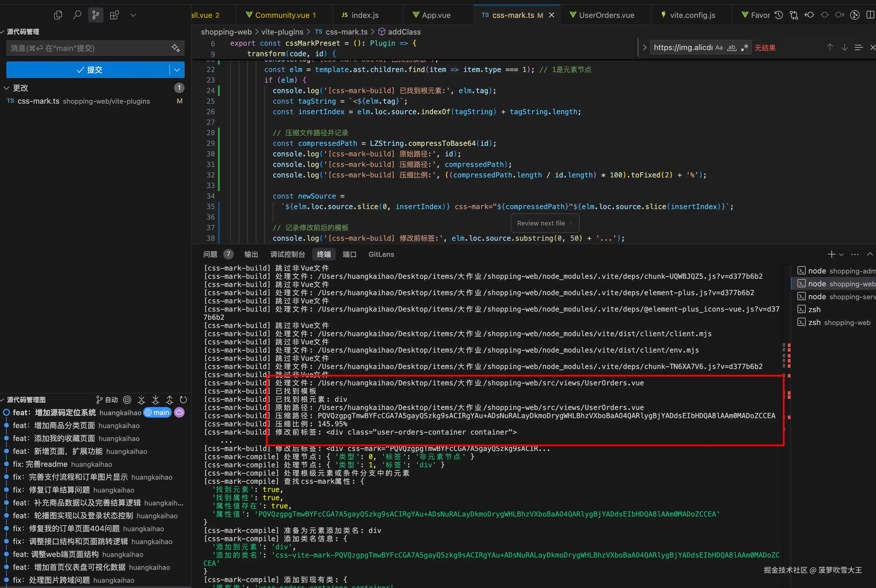
Task: Generate commit message with sparkle icon
Action: point(175,48)
